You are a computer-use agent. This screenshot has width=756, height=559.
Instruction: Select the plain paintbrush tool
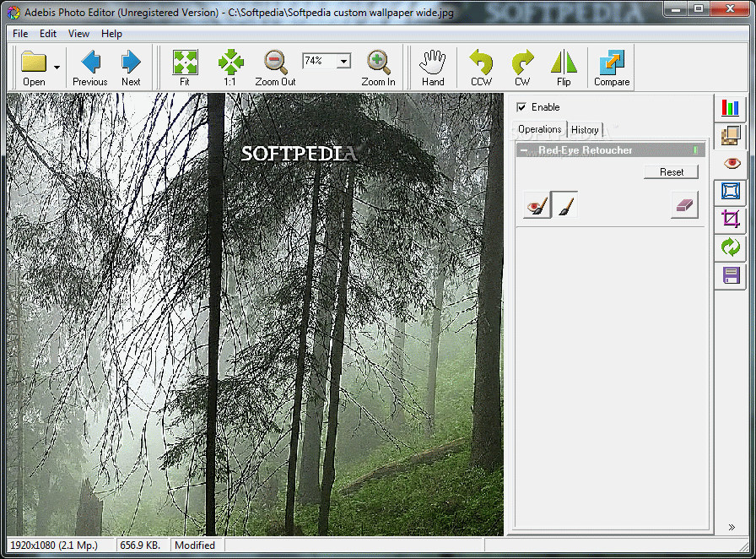pos(564,205)
